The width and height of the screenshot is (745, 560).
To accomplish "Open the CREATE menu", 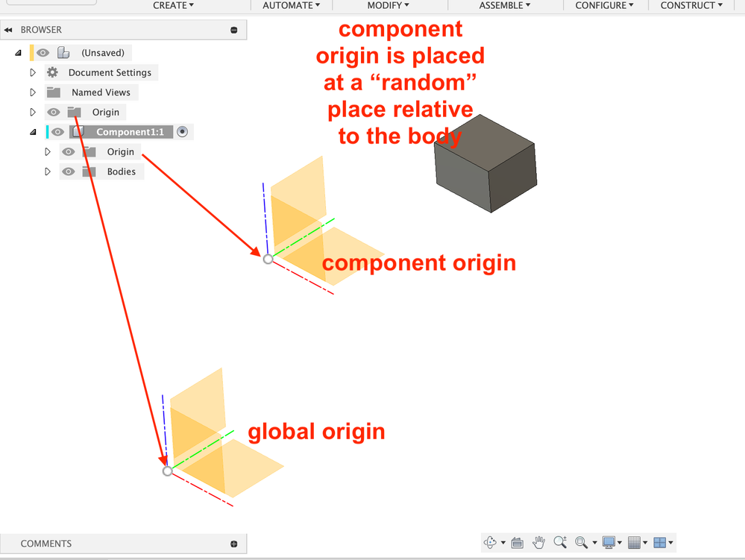I will click(x=174, y=5).
